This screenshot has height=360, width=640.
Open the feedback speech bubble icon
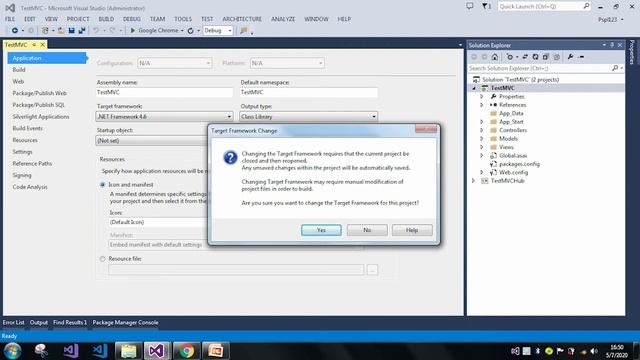coord(470,6)
